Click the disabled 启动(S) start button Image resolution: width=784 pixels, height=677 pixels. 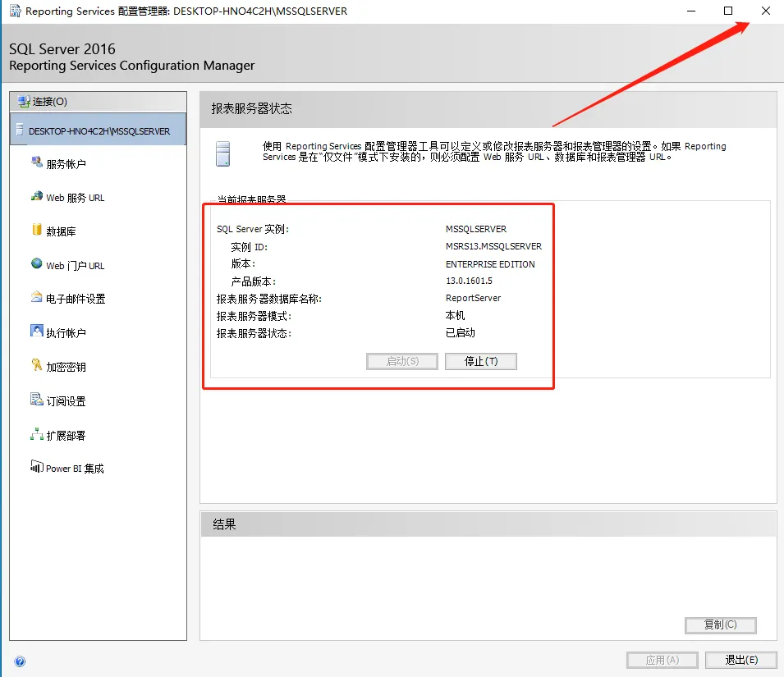tap(402, 361)
